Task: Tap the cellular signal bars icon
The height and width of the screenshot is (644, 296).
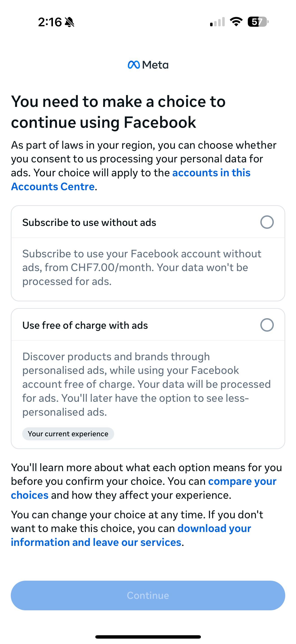Action: coord(217,22)
